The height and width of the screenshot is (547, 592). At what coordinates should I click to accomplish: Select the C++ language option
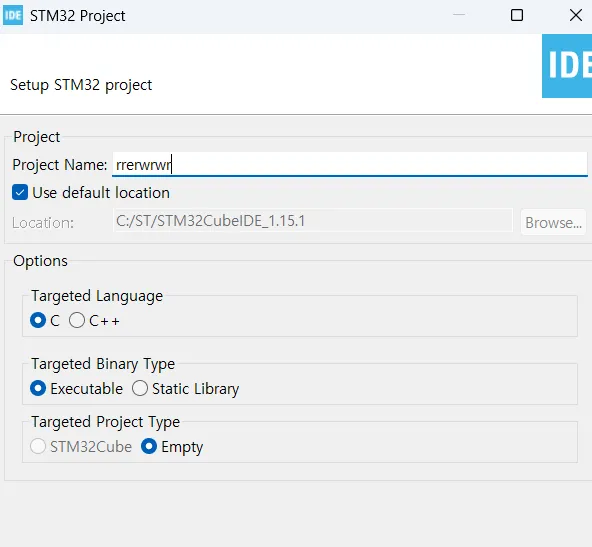[77, 320]
